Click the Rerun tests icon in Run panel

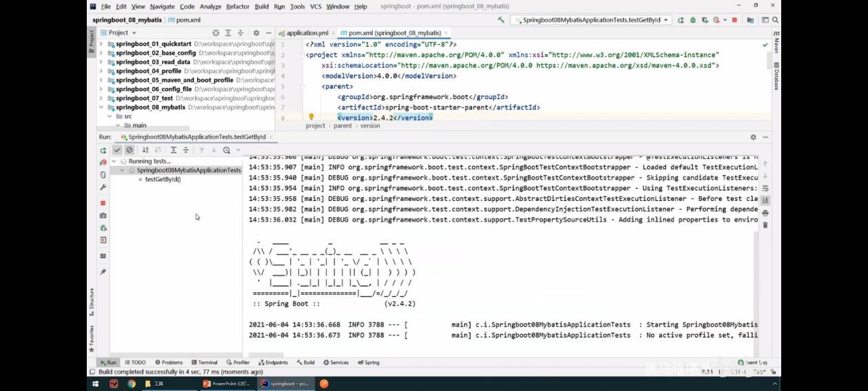pos(103,150)
